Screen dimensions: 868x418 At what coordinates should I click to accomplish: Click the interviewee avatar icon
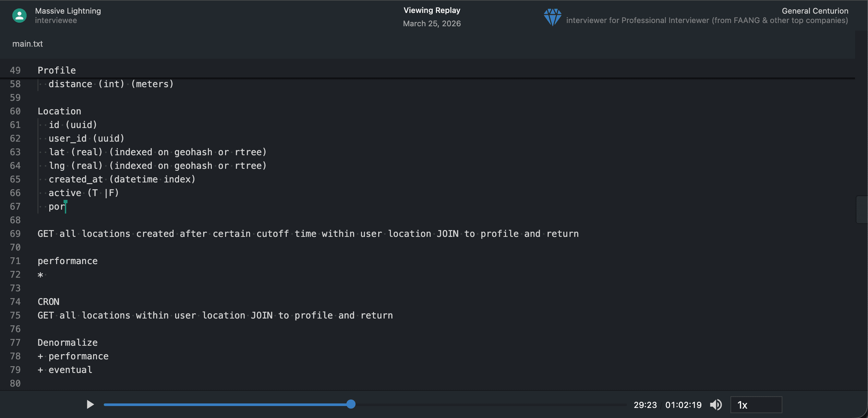tap(19, 16)
